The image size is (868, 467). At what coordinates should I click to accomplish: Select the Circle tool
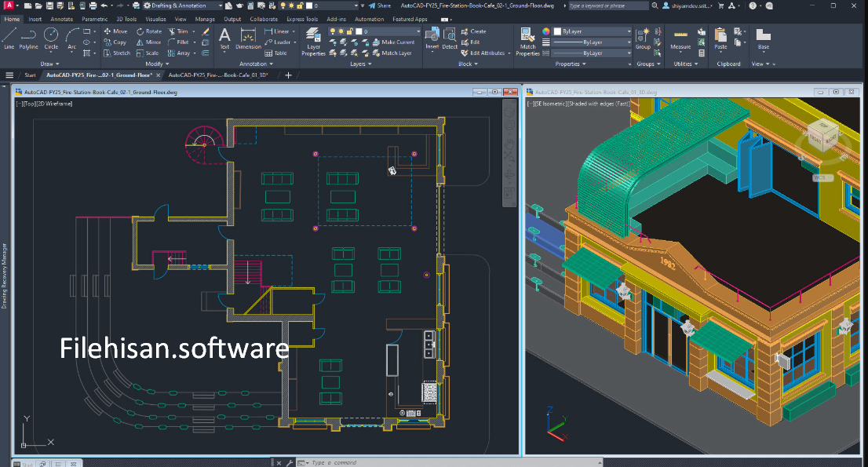tap(51, 38)
